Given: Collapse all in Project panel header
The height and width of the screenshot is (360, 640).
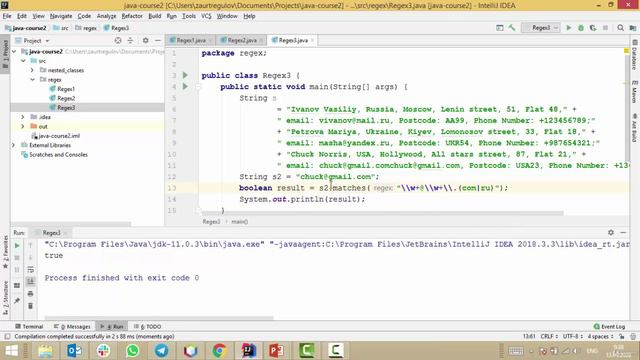Looking at the screenshot, I should point(130,40).
